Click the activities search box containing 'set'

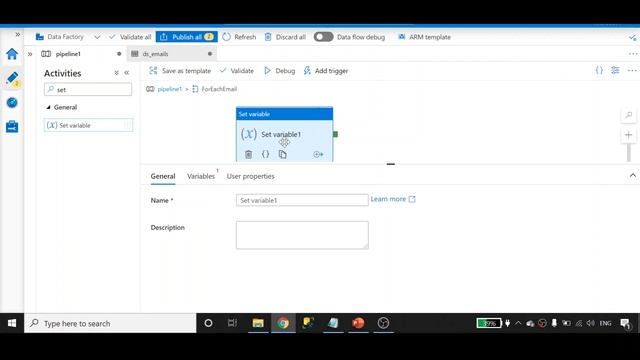click(88, 89)
